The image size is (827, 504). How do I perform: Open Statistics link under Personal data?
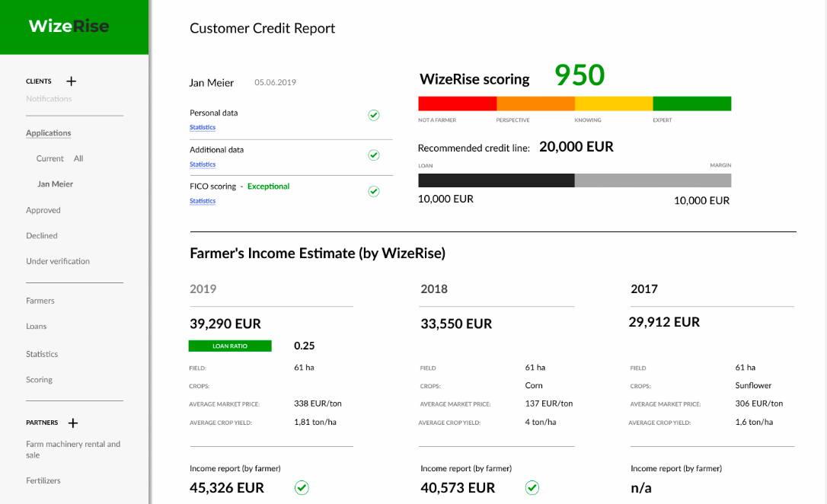(x=203, y=127)
